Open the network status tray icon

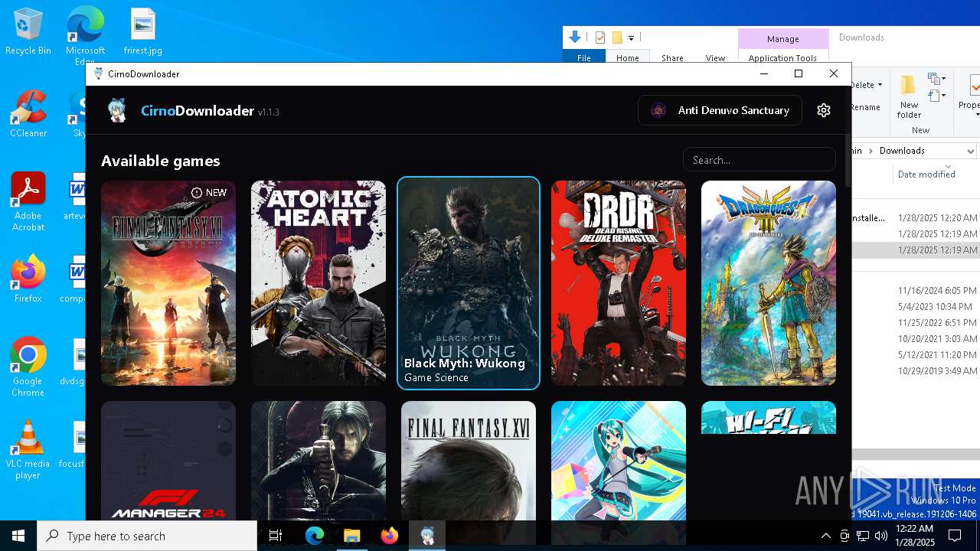[x=863, y=536]
